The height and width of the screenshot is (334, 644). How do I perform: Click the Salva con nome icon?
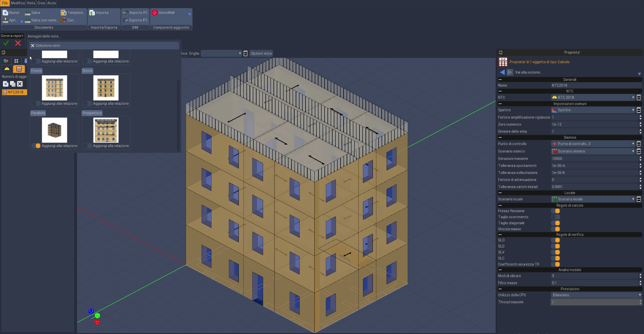tap(28, 20)
